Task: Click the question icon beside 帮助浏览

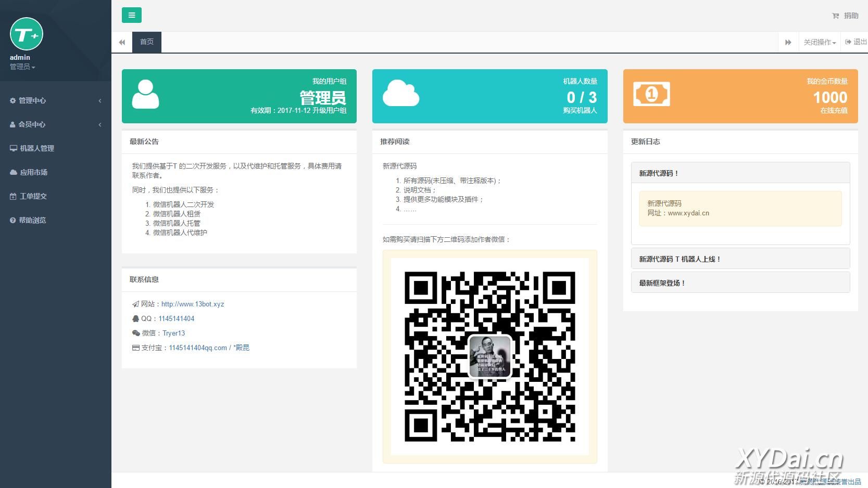Action: (13, 220)
